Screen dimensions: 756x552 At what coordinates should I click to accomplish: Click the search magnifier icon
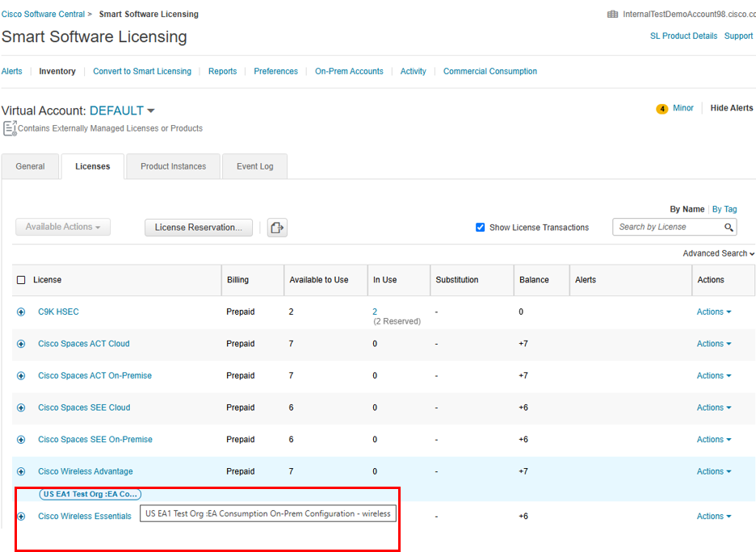(x=729, y=227)
